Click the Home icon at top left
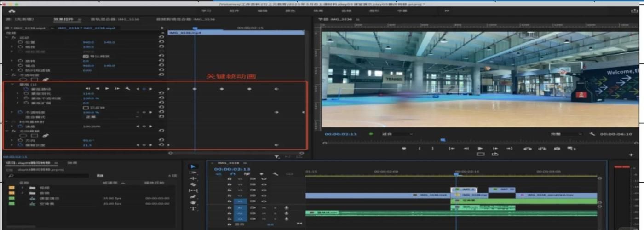 11,11
